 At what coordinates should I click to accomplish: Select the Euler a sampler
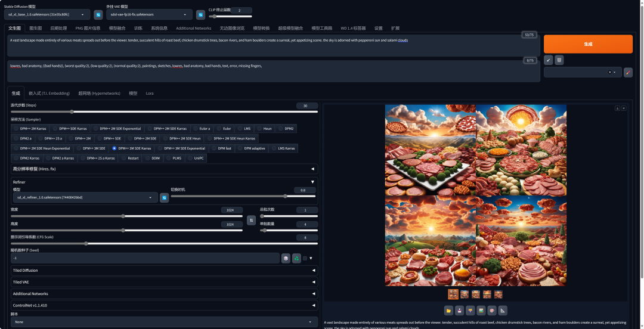click(x=203, y=128)
